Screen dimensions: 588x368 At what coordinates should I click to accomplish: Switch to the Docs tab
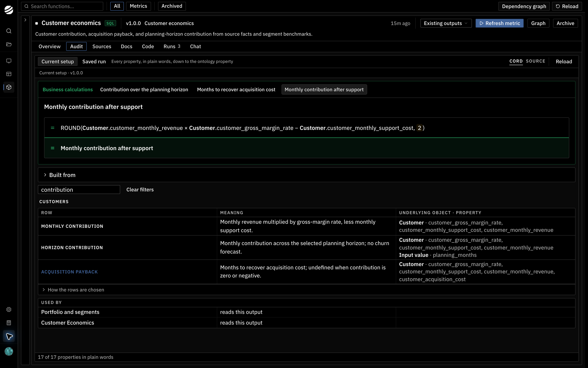[x=127, y=47]
